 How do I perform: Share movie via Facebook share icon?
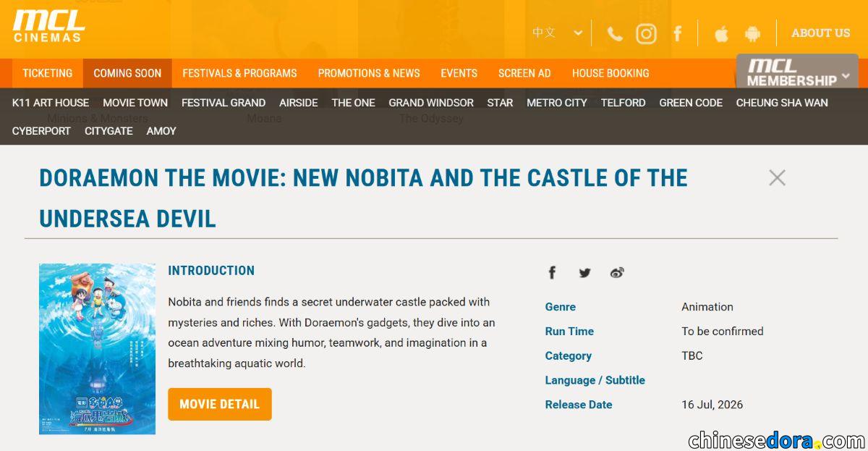click(x=552, y=273)
